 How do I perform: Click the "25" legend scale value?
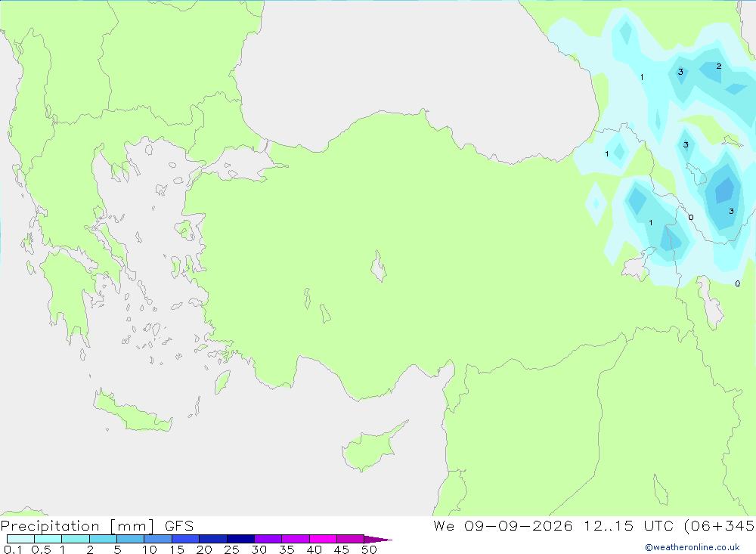coord(231,549)
